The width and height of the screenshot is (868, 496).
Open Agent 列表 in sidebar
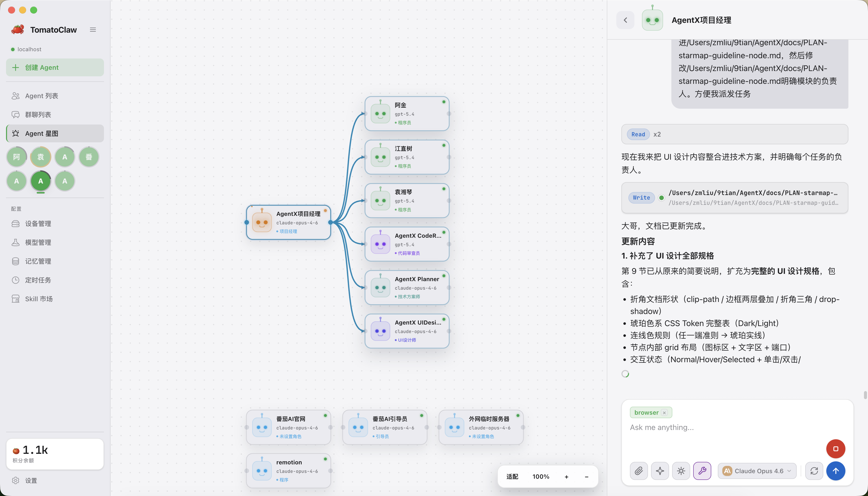(42, 96)
